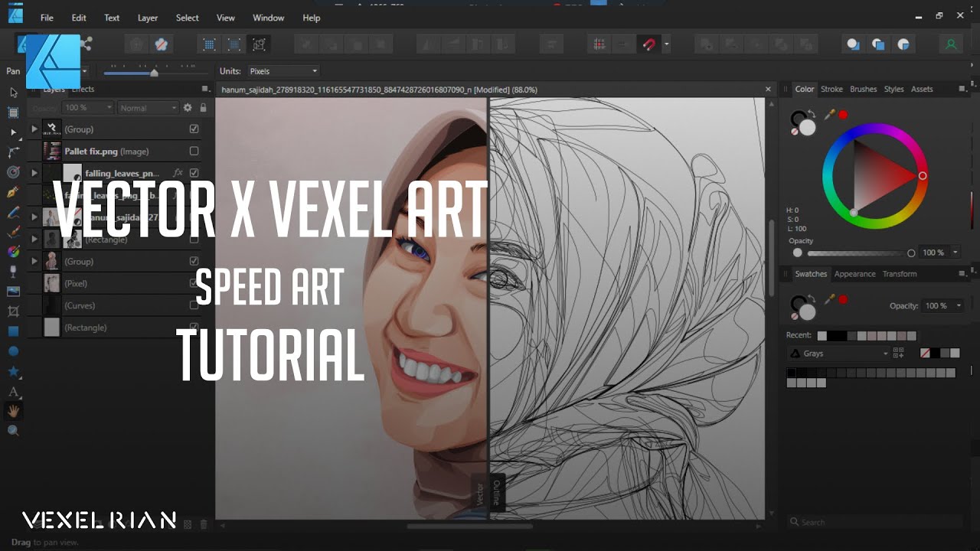Uncheck visibility of top (Group) layer

click(194, 129)
